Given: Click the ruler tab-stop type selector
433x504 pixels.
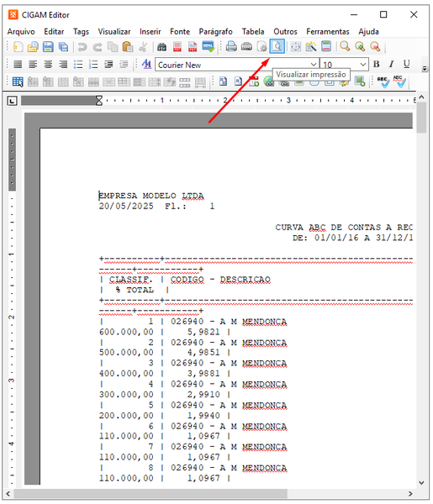Looking at the screenshot, I should pyautogui.click(x=13, y=101).
